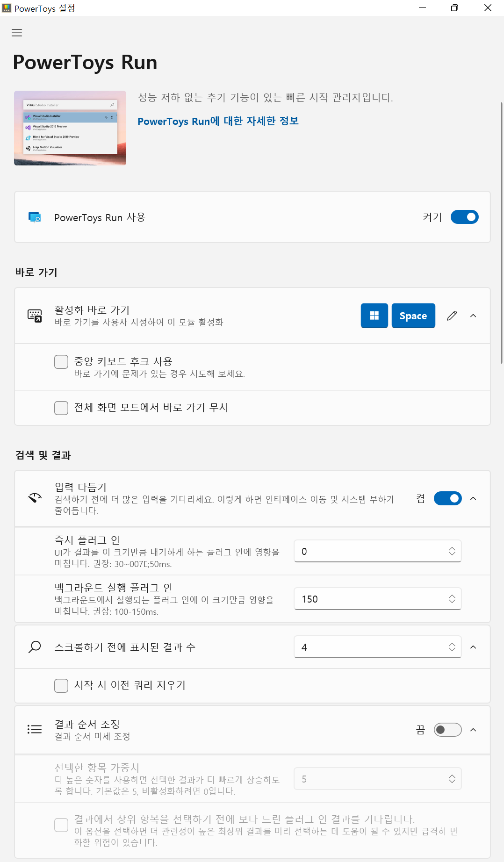The width and height of the screenshot is (504, 862).
Task: Click the search magnifier icon
Action: point(35,647)
